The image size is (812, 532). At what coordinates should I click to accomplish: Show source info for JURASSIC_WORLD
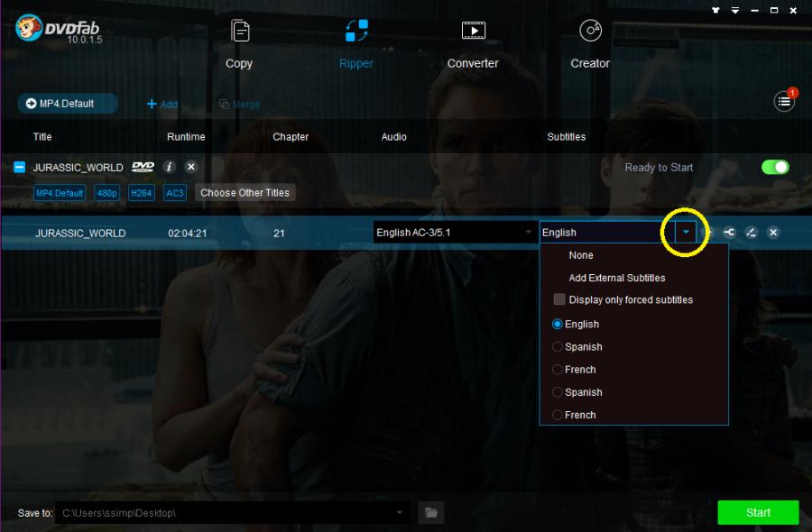[169, 167]
